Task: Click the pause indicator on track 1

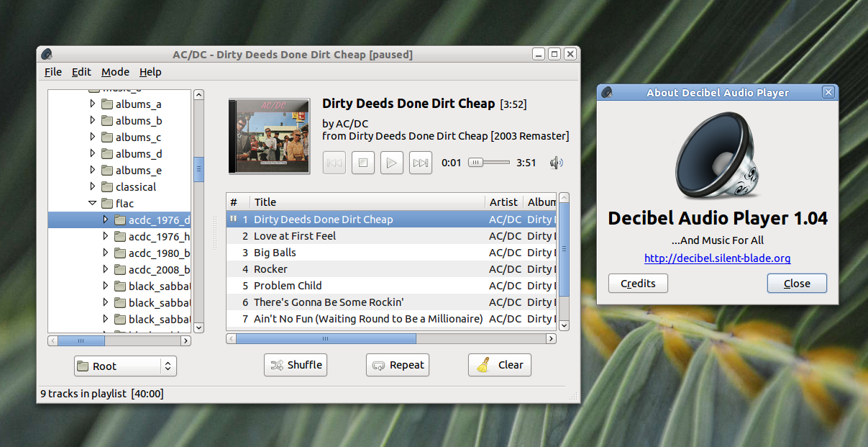Action: pyautogui.click(x=233, y=219)
